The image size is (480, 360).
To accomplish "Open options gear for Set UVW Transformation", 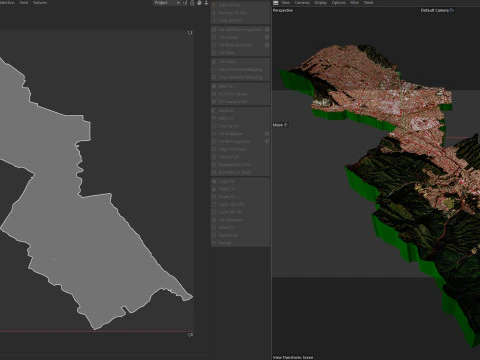I will click(x=267, y=29).
